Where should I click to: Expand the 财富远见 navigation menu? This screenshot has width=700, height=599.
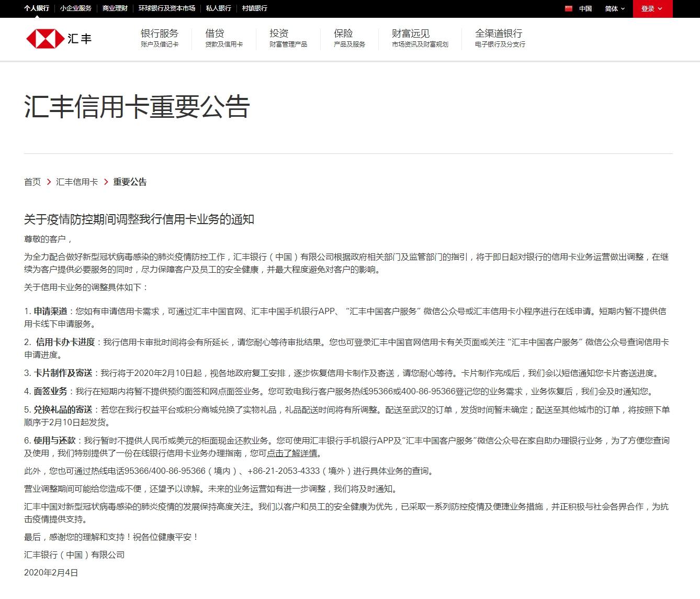(x=420, y=38)
